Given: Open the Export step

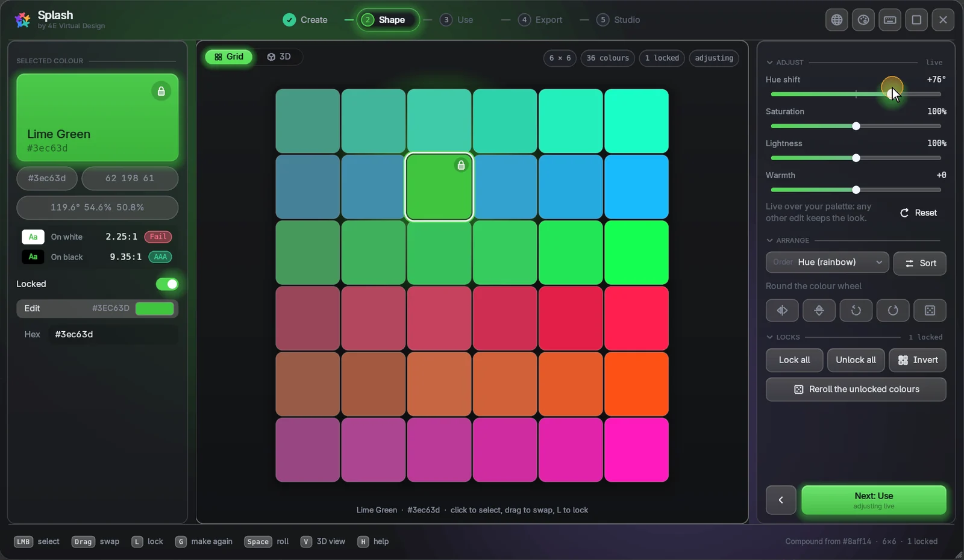Looking at the screenshot, I should [540, 20].
